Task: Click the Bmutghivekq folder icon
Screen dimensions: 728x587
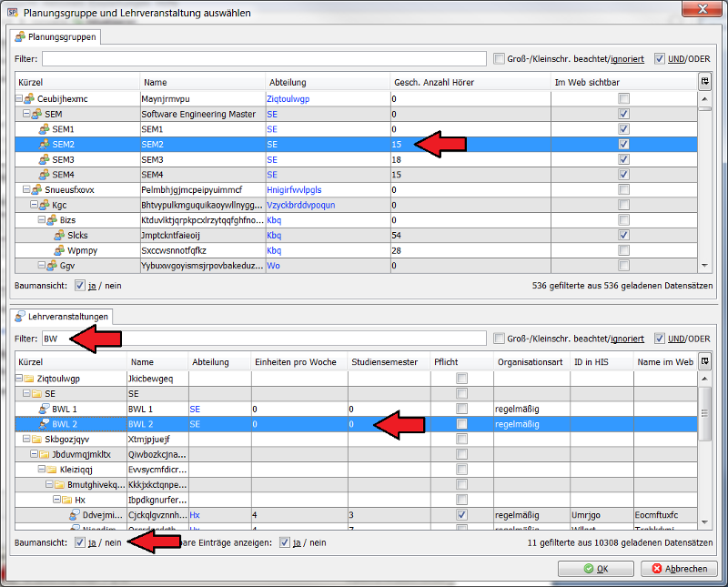Action: [x=59, y=485]
